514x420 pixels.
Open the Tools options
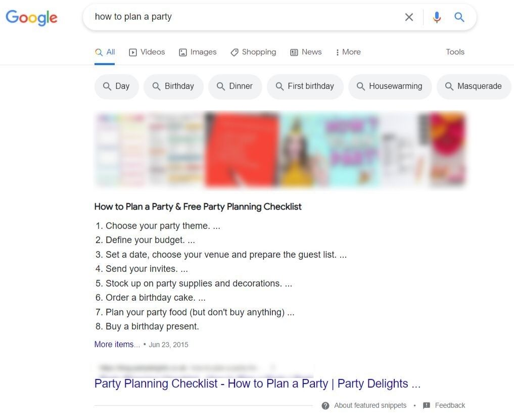(x=454, y=52)
